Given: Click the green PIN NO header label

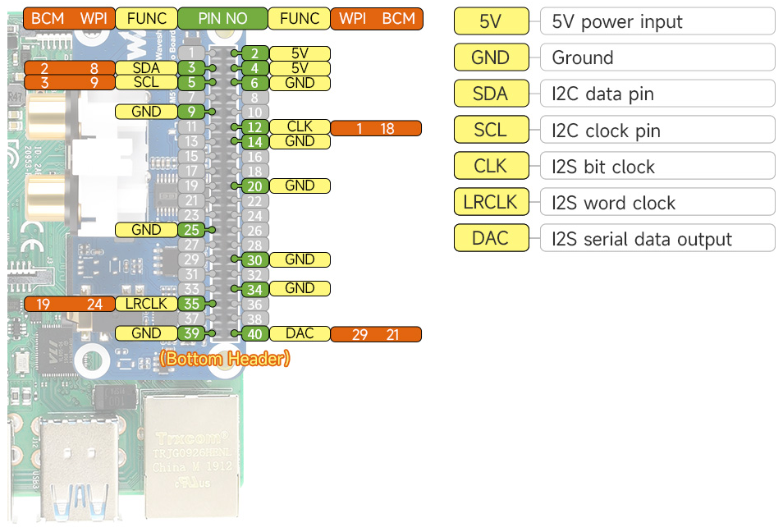Looking at the screenshot, I should coord(222,18).
